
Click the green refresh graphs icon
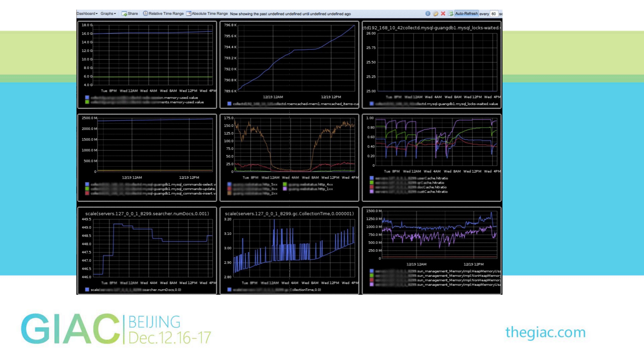point(451,13)
